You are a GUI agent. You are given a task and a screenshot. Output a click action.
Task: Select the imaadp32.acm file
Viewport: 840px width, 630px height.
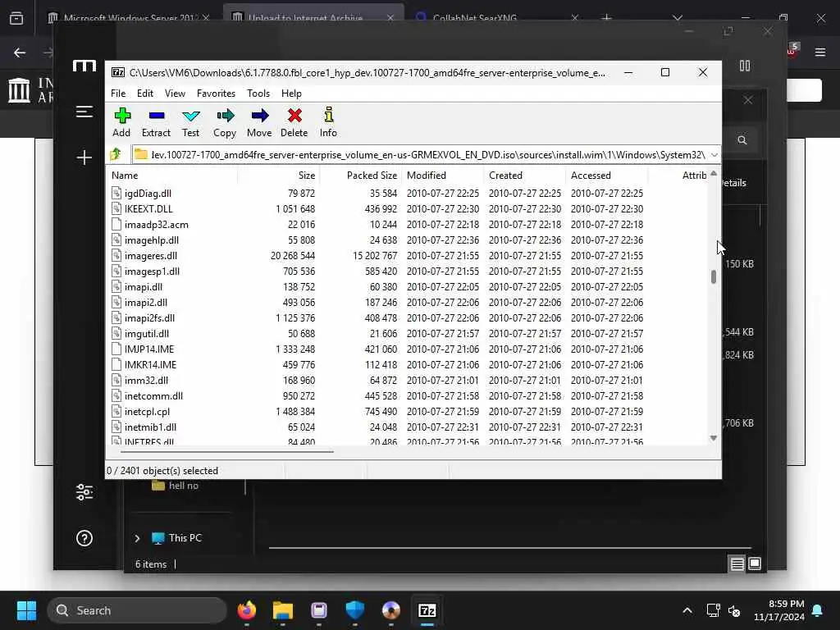156,225
